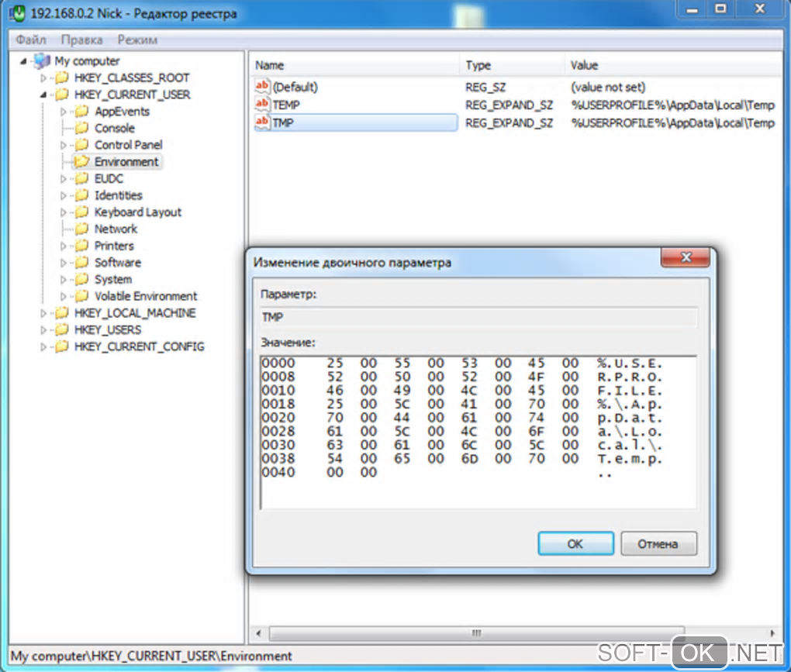
Task: Click the Параметр field showing TMP
Action: (x=478, y=318)
